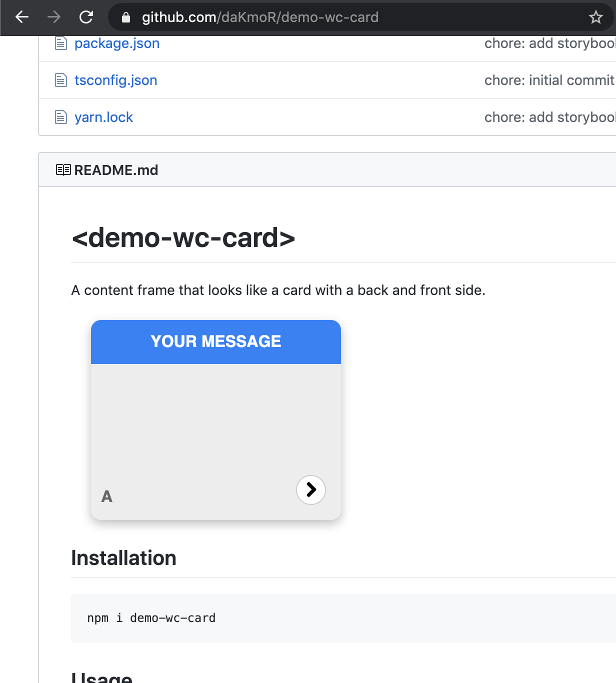Open the yarn.lock link

pyautogui.click(x=103, y=116)
